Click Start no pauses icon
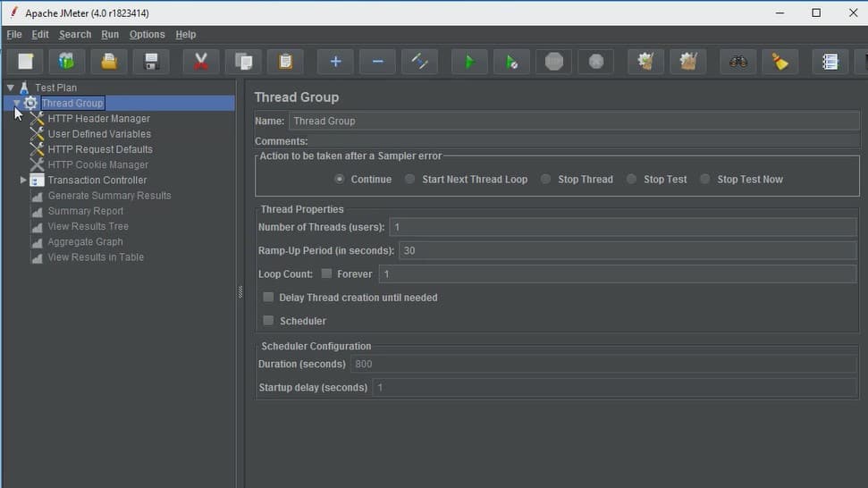 [x=511, y=62]
